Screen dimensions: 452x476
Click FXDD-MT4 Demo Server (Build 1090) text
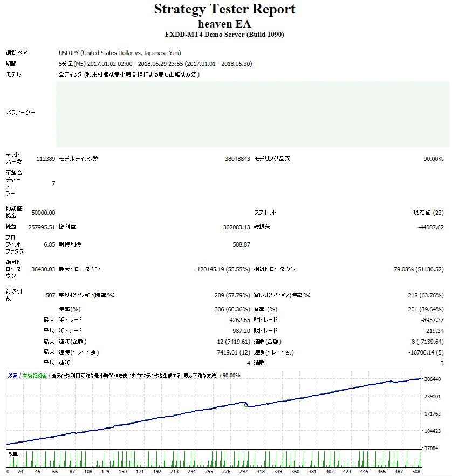point(224,35)
